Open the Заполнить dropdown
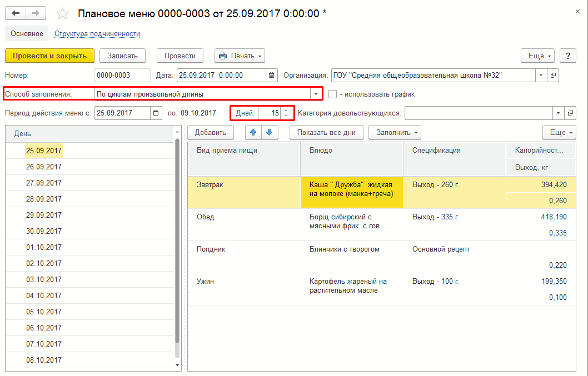Screen dimensions: 588x376 click(395, 132)
